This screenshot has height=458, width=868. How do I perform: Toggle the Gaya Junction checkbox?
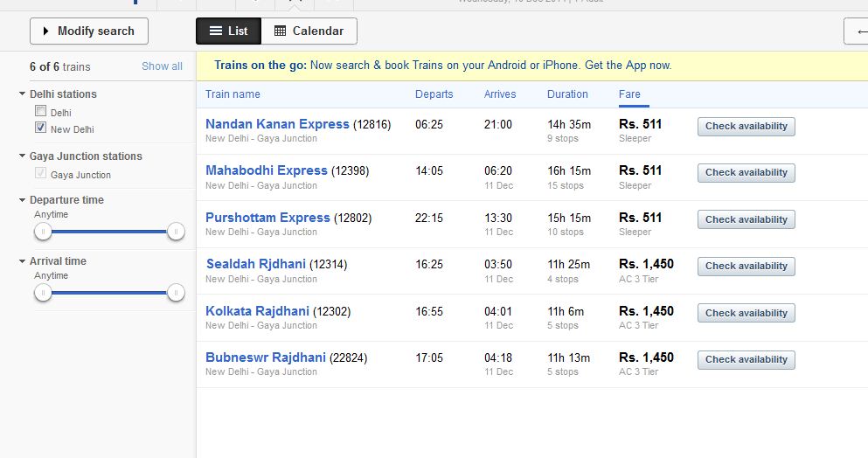click(40, 174)
